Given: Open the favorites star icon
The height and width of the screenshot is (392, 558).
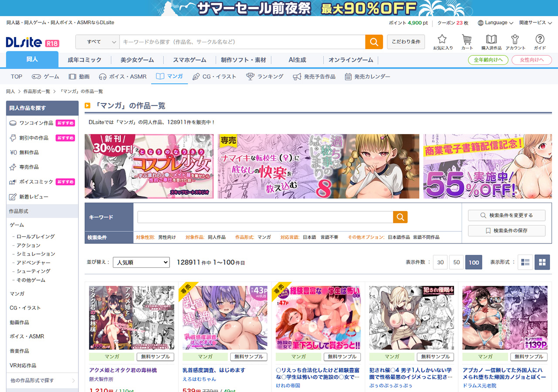Looking at the screenshot, I should coord(442,42).
